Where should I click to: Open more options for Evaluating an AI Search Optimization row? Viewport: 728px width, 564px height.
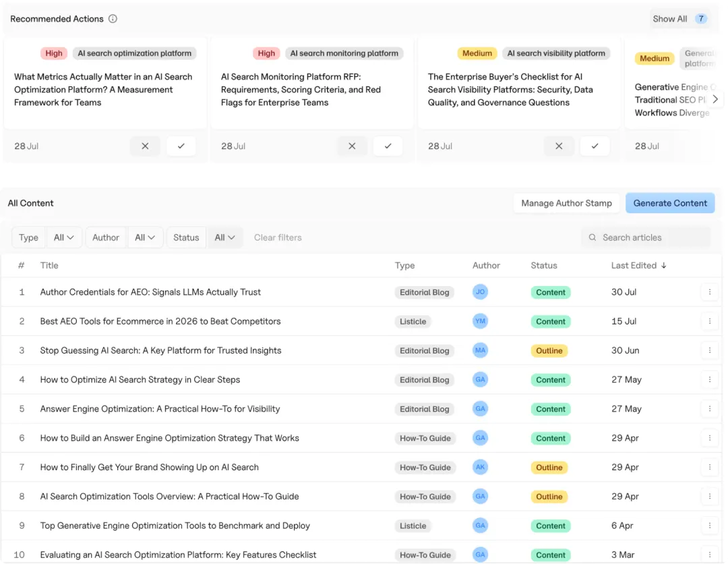(x=710, y=555)
